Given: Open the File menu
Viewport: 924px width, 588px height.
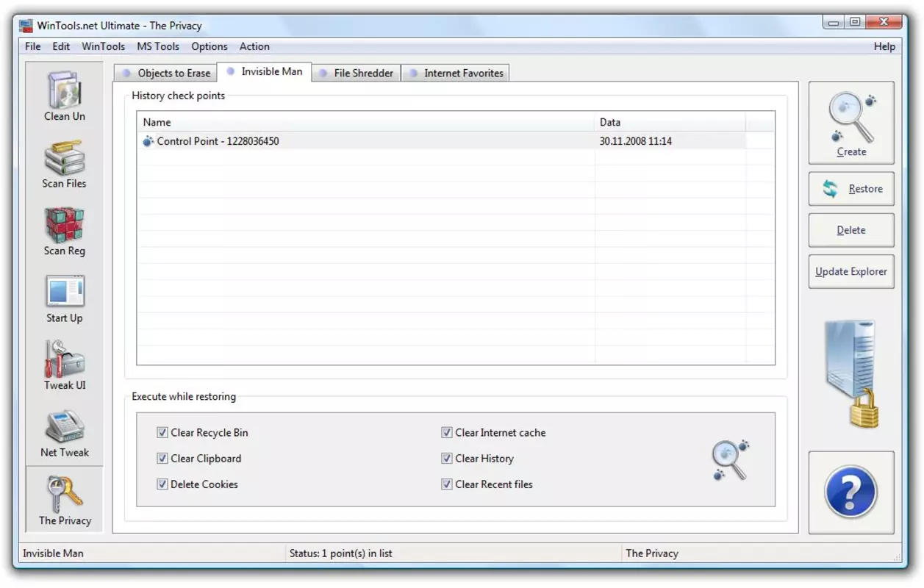Looking at the screenshot, I should pos(33,46).
